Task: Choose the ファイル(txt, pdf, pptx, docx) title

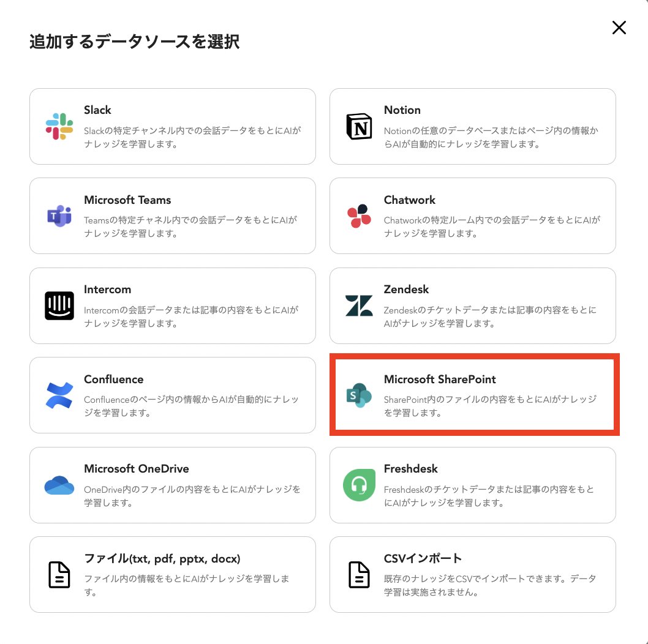Action: pos(162,558)
